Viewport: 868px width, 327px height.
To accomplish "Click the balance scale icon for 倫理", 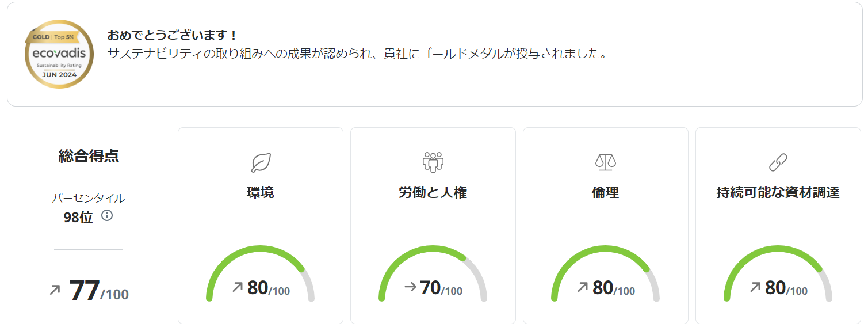I will pyautogui.click(x=605, y=162).
